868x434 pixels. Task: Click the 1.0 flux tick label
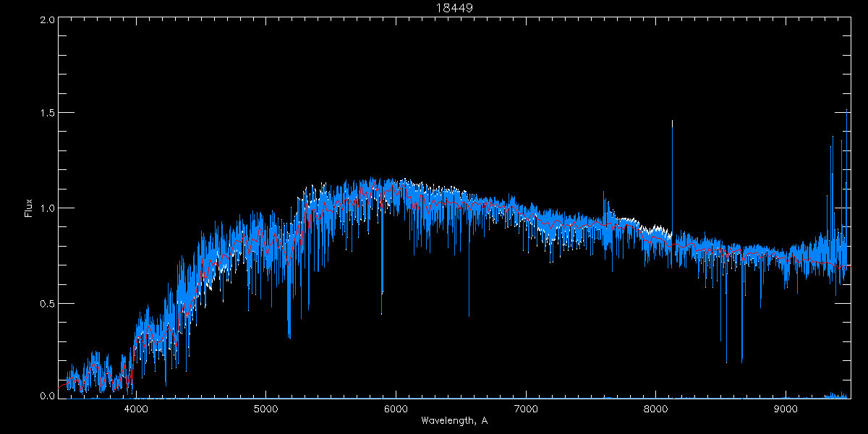46,208
